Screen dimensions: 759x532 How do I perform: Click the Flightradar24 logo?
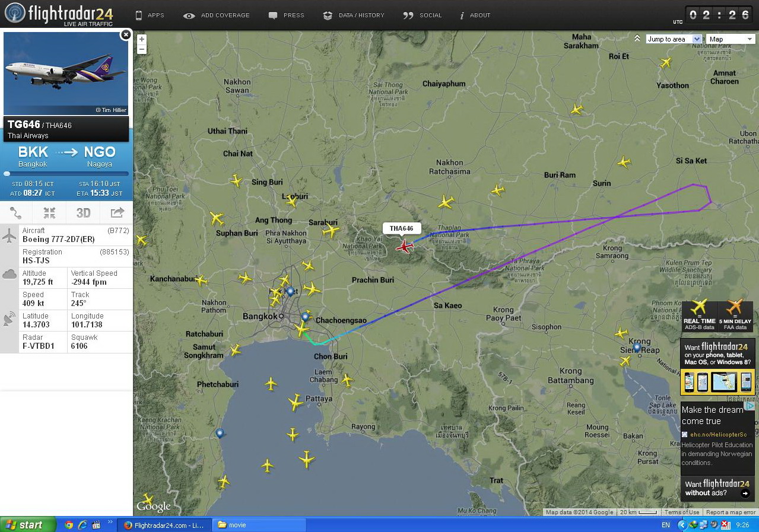coord(59,14)
